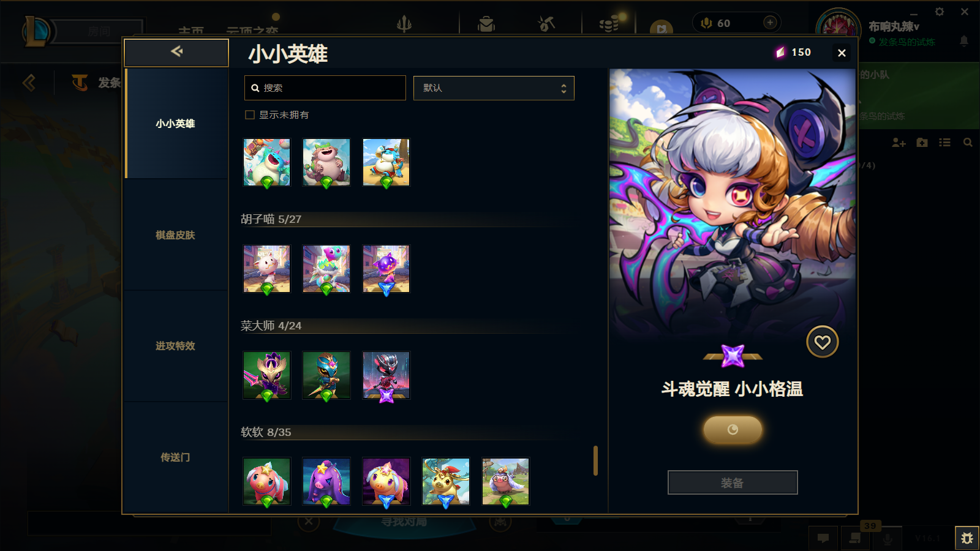The image size is (980, 551).
Task: Open the settings gear at top right
Action: click(940, 12)
